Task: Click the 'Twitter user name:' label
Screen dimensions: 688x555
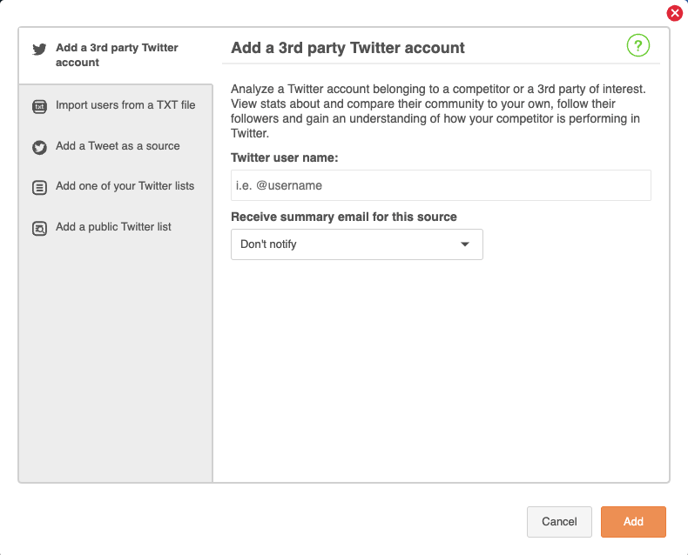Action: pos(284,158)
